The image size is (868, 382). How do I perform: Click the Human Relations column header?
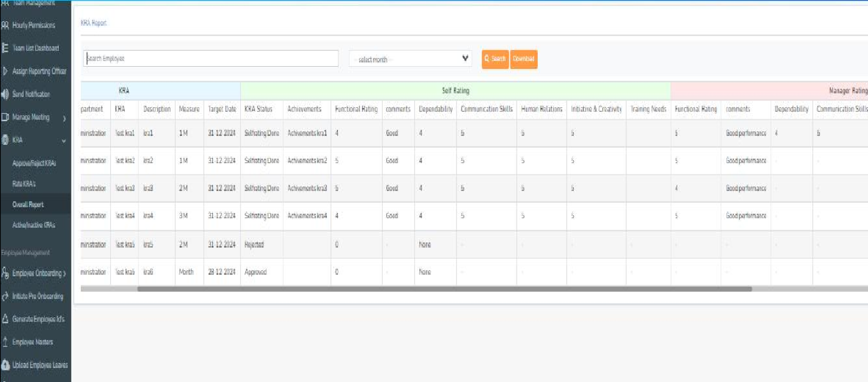point(542,109)
